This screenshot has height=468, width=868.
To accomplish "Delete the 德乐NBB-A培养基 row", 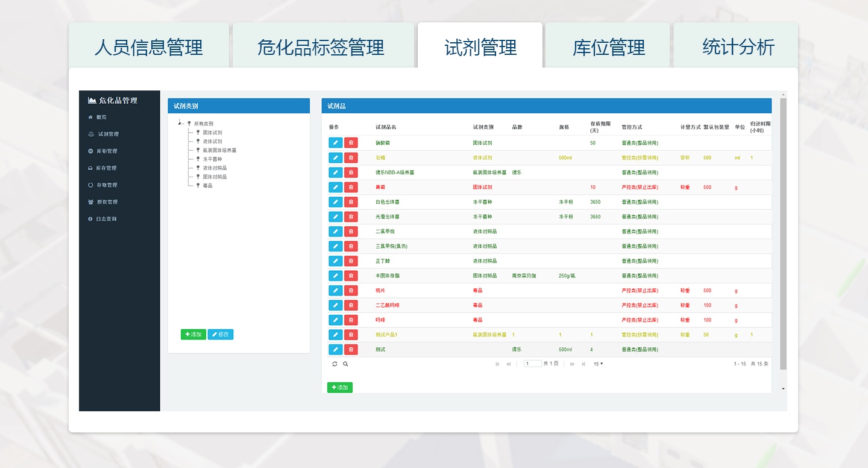I will tap(351, 172).
